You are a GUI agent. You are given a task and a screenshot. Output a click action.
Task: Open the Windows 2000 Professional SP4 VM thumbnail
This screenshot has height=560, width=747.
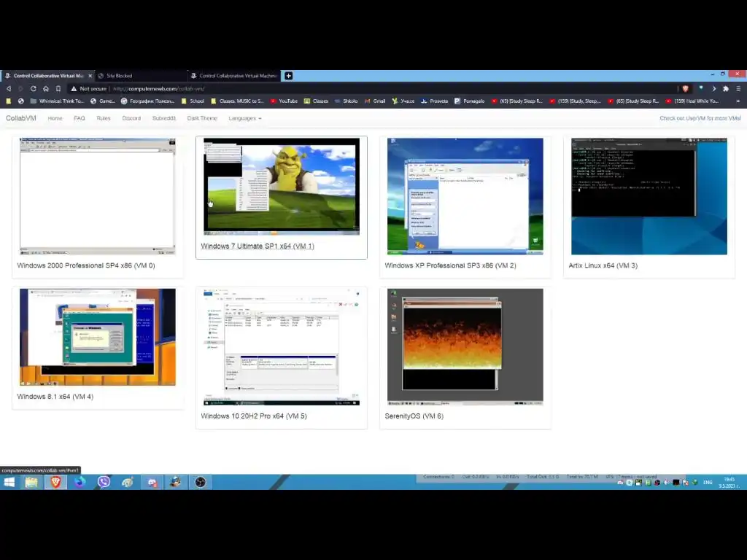tap(98, 196)
